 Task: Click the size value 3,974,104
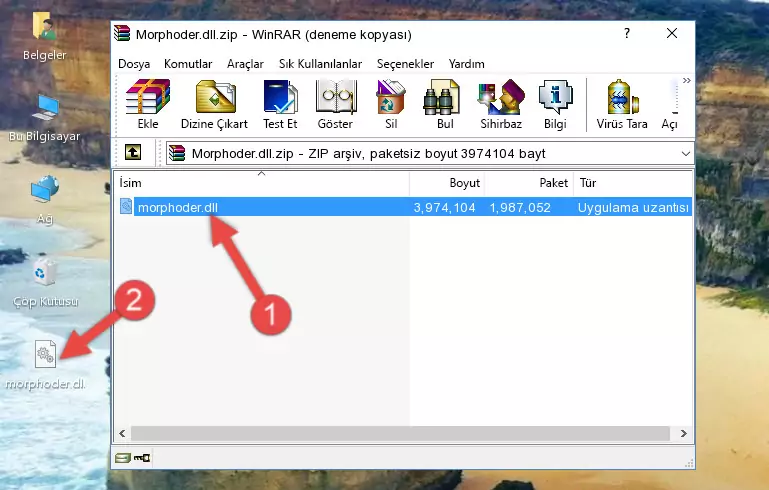pos(444,207)
